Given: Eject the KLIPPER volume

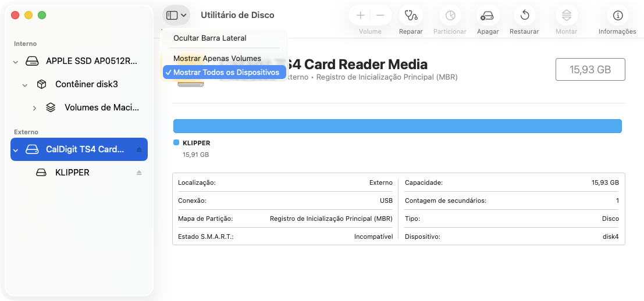Looking at the screenshot, I should coord(139,173).
